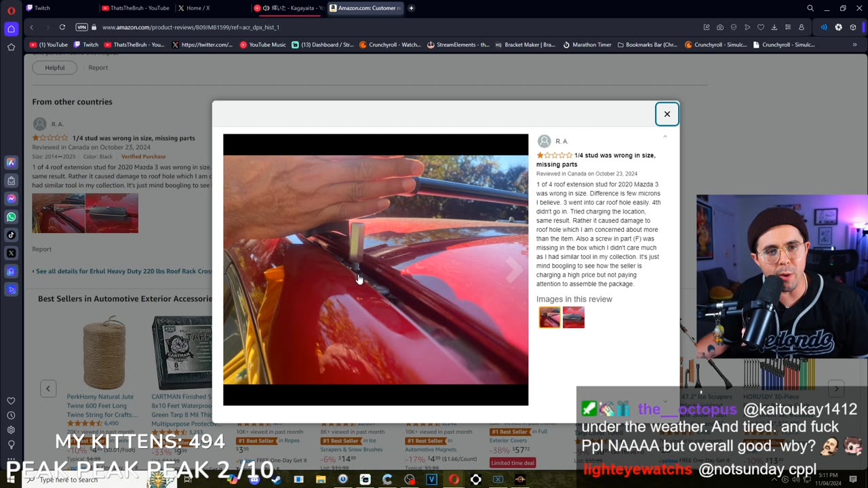Image resolution: width=868 pixels, height=488 pixels.
Task: Open the page review title '1/4 stud was wrong in size, missing parts'
Action: click(134, 138)
